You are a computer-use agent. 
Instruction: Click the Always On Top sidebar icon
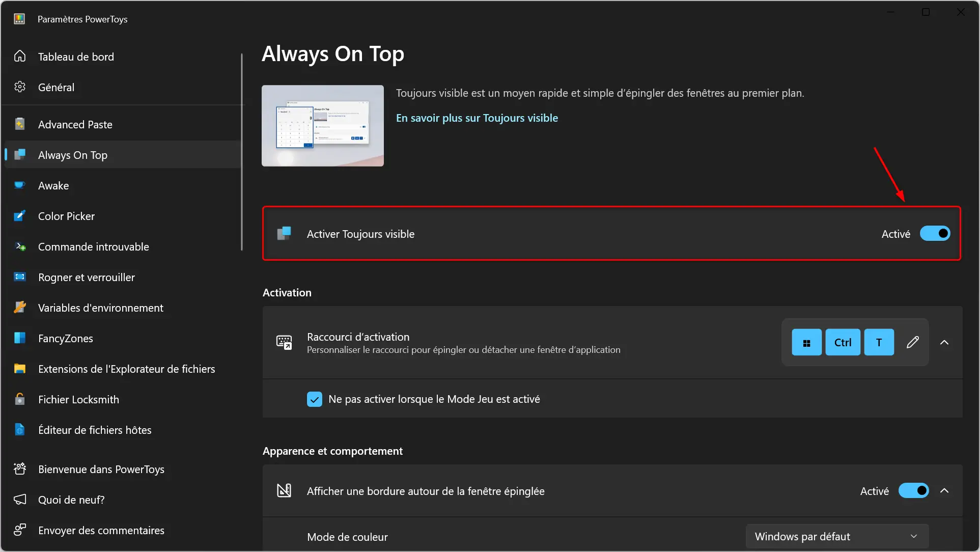click(x=20, y=155)
